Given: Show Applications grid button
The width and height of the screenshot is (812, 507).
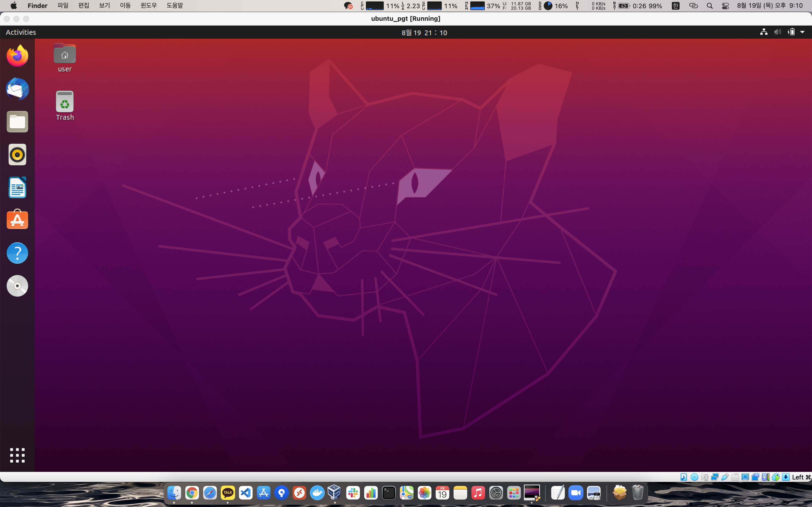Looking at the screenshot, I should click(17, 455).
